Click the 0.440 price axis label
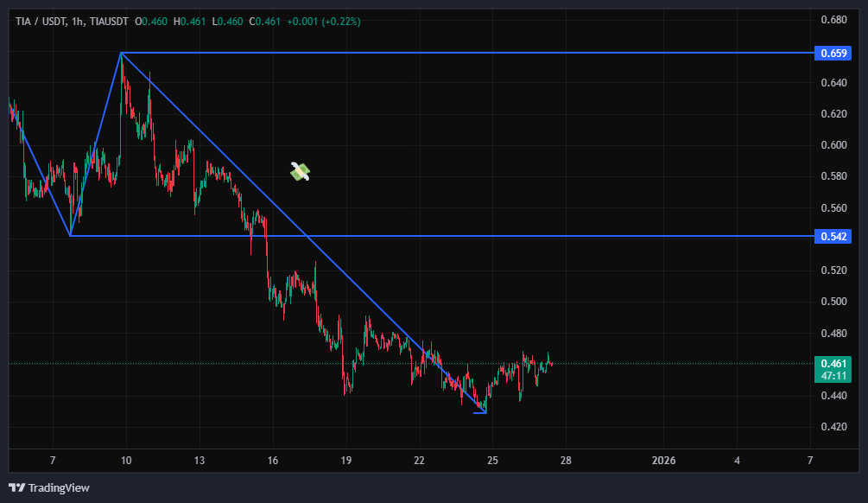The width and height of the screenshot is (868, 503). 833,396
